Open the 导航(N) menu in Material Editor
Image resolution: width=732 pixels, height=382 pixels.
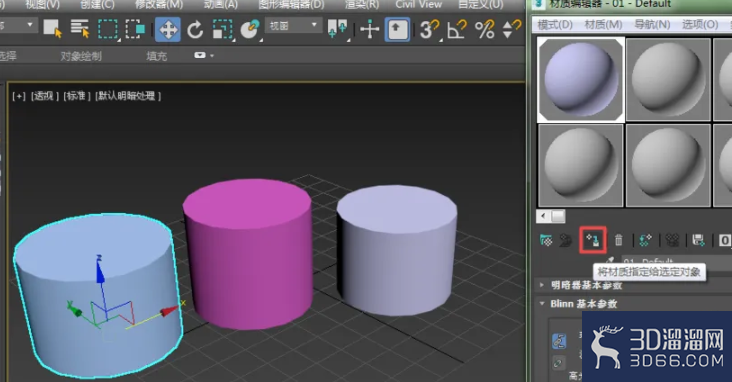click(652, 24)
